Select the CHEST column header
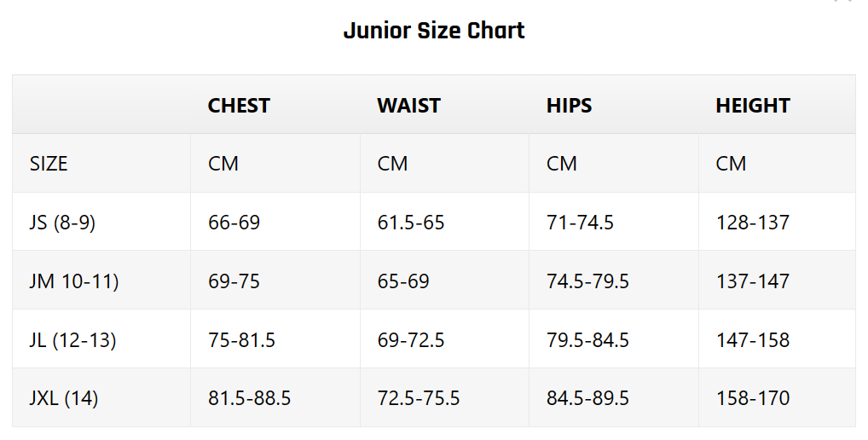This screenshot has width=868, height=440. 239,105
